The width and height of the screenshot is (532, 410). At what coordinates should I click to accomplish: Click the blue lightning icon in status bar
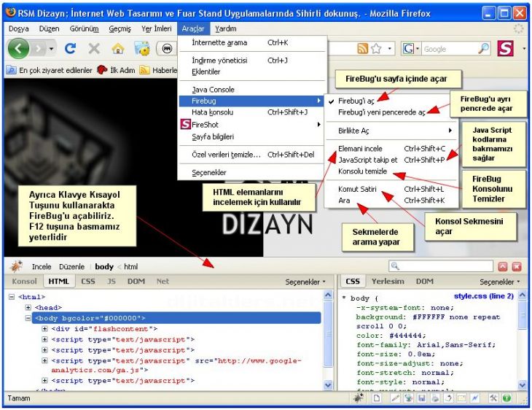pos(474,398)
